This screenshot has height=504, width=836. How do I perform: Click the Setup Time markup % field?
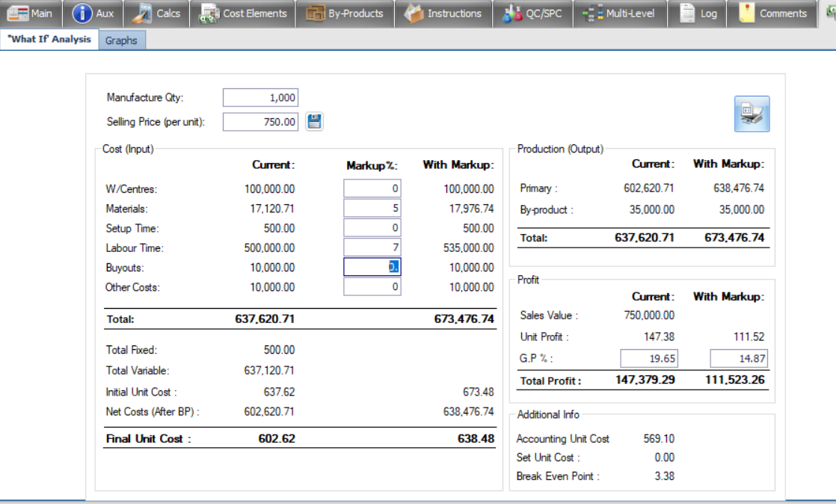tap(372, 228)
